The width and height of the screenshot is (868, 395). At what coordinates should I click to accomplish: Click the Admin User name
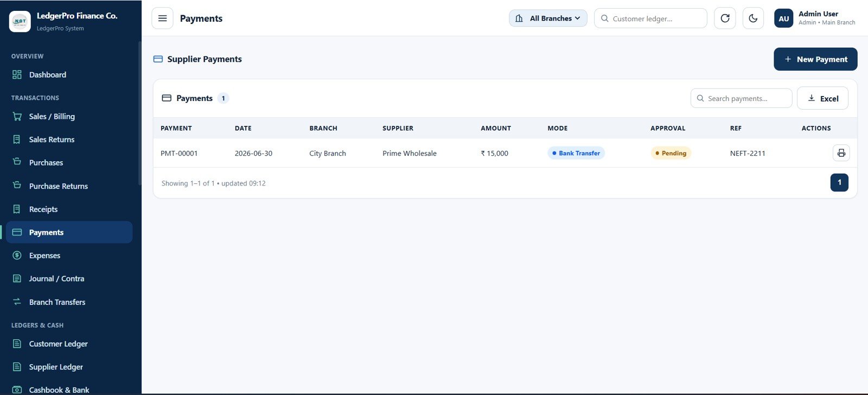[x=818, y=14]
